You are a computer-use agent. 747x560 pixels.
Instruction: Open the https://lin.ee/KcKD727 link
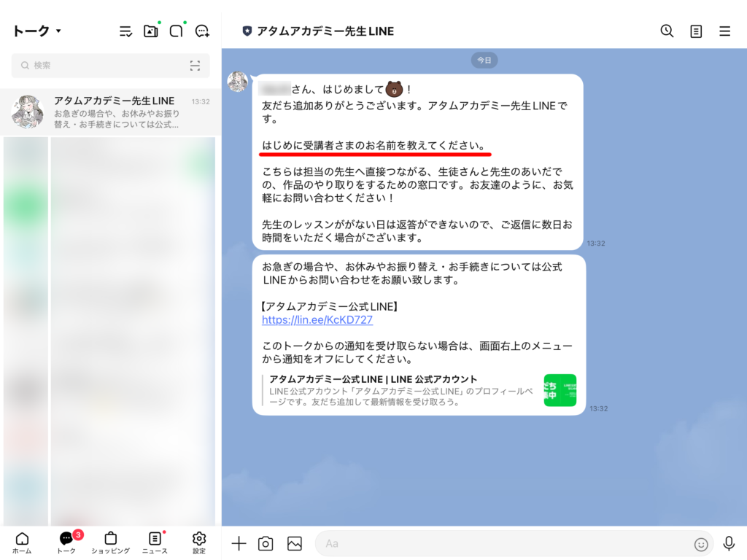click(317, 319)
